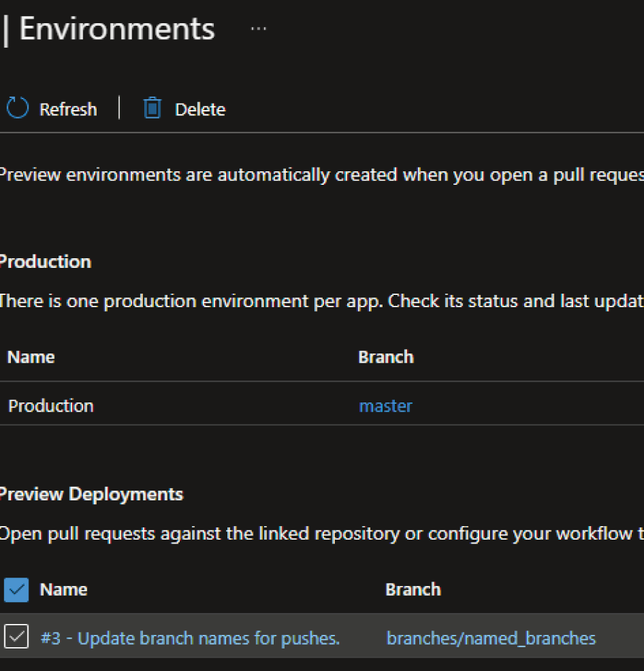Open the ellipsis more options menu
This screenshot has width=644, height=671.
click(258, 30)
